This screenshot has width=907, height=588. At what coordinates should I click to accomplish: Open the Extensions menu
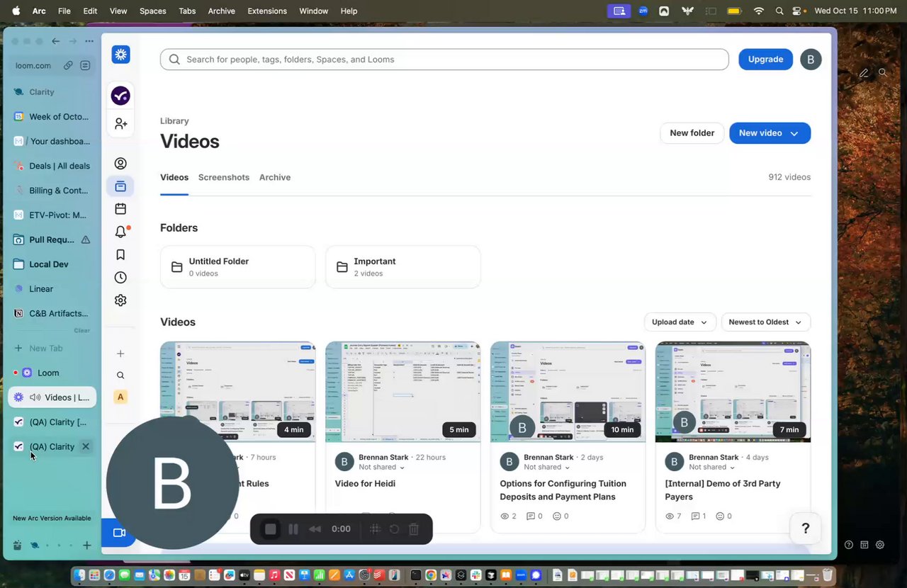(x=267, y=11)
